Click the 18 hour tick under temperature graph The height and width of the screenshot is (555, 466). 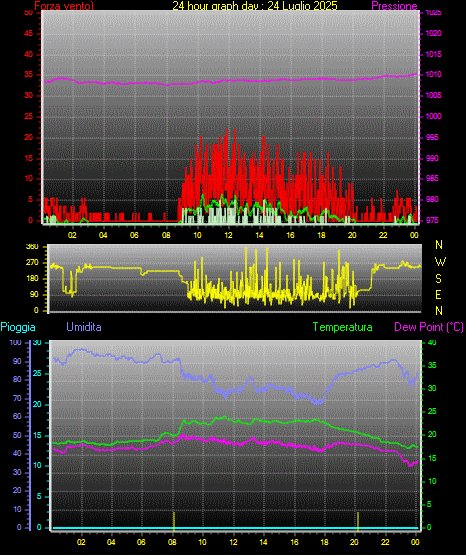324,542
